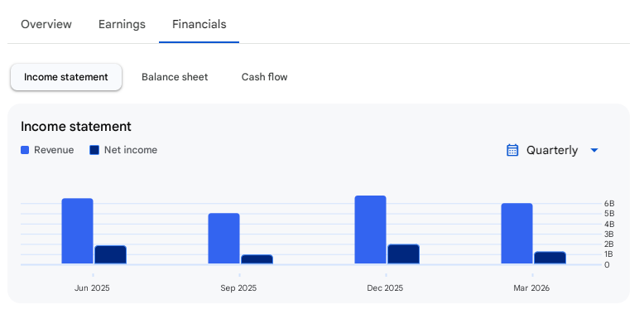Viewport: 644px width, 319px height.
Task: Select the Dec 2025 revenue bar
Action: pyautogui.click(x=371, y=230)
